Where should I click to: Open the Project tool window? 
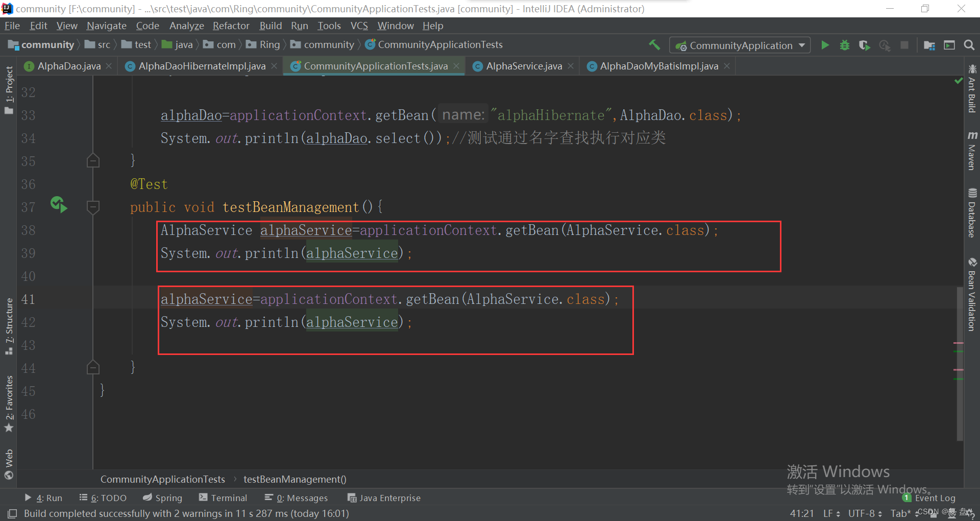[x=9, y=90]
